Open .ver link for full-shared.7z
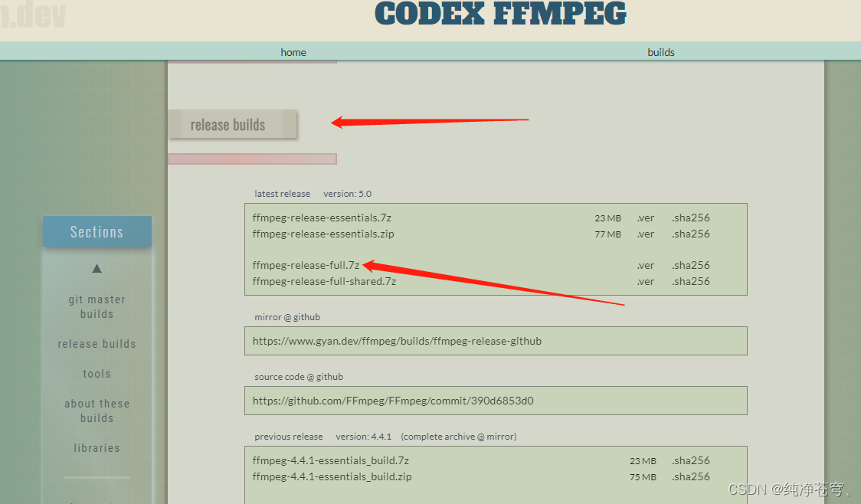The width and height of the screenshot is (861, 504). pos(646,281)
